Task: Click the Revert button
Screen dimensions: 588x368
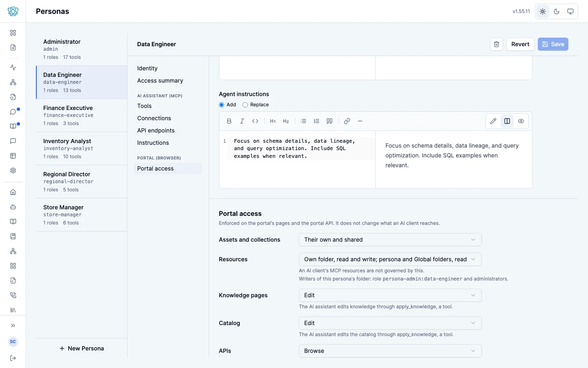Action: tap(520, 44)
